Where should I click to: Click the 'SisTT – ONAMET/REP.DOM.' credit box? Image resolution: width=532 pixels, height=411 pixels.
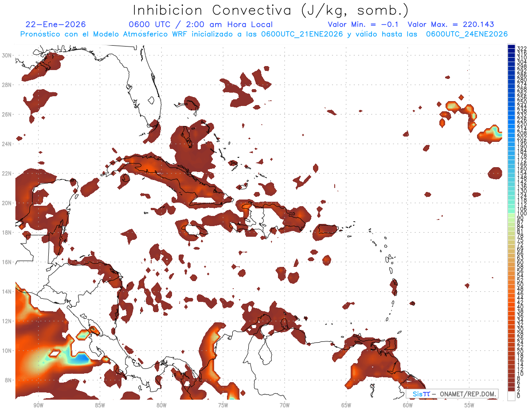tap(452, 394)
